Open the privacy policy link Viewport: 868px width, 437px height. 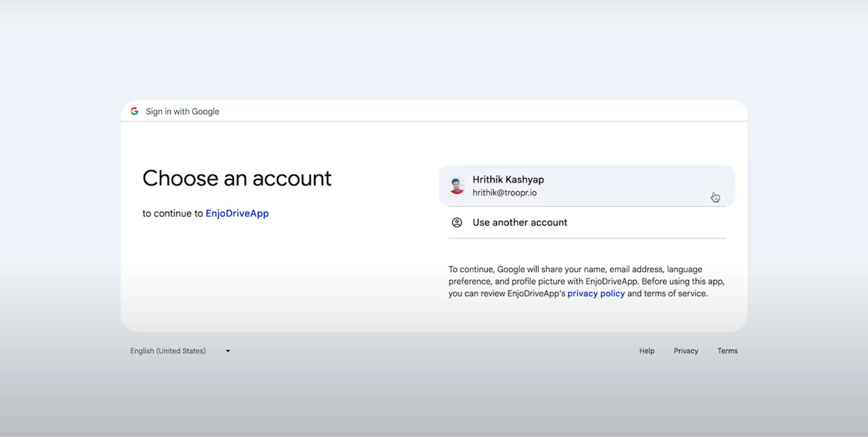point(596,293)
